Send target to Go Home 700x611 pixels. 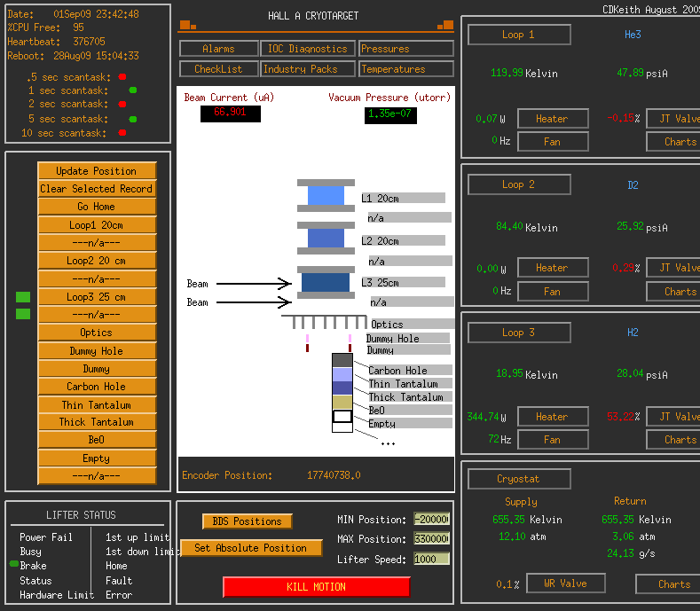[x=97, y=207]
